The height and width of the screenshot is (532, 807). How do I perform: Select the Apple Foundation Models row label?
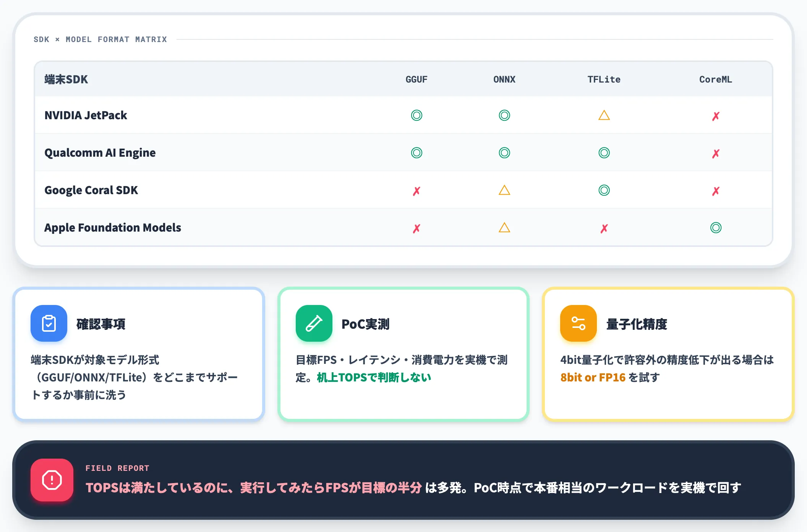(x=113, y=228)
